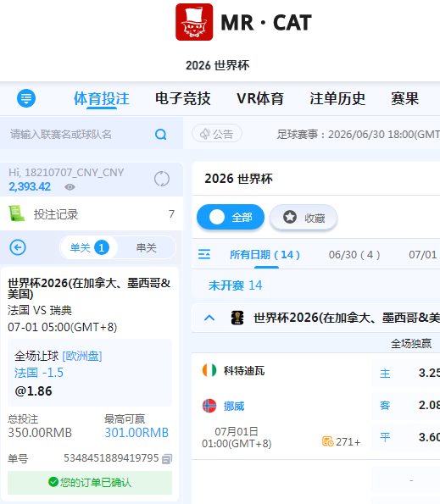Click the 法国 -1.5 selection text
This screenshot has width=440, height=504.
(x=39, y=373)
